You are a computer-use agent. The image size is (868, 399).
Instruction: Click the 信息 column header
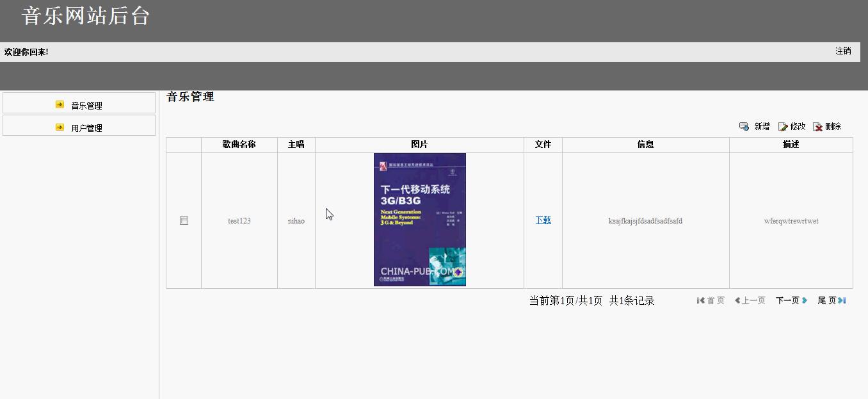point(645,145)
